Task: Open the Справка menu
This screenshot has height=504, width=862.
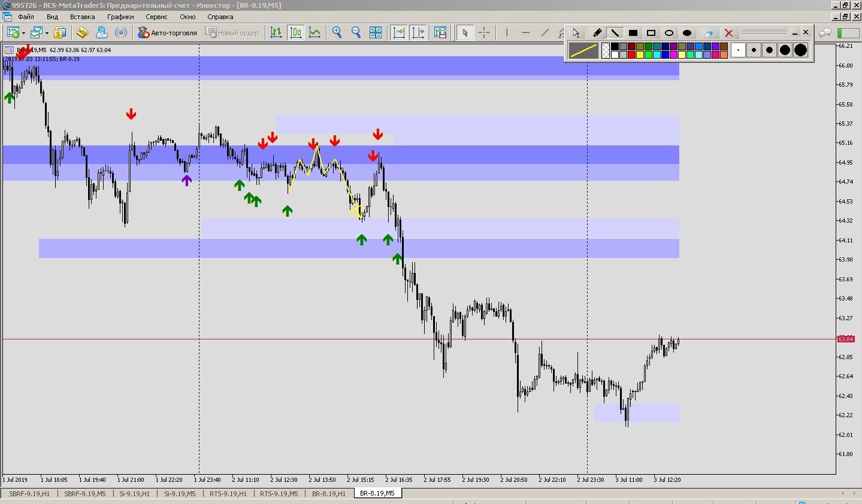Action: pos(220,17)
